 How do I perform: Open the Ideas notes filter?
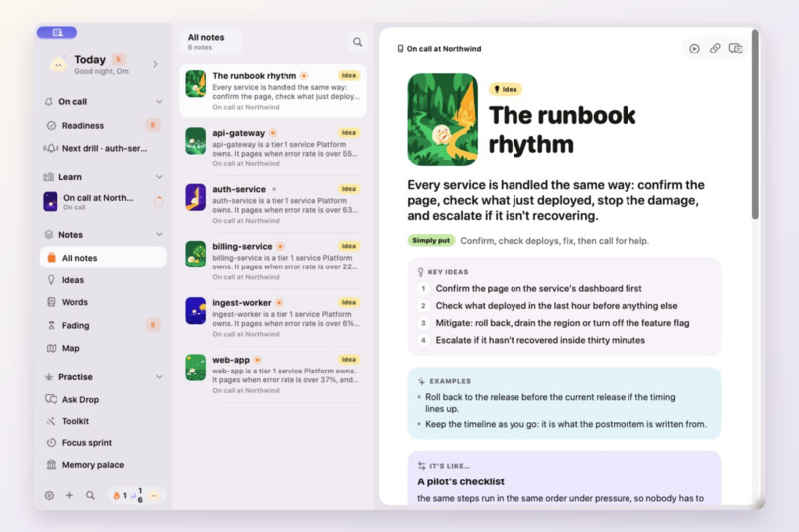click(x=103, y=280)
